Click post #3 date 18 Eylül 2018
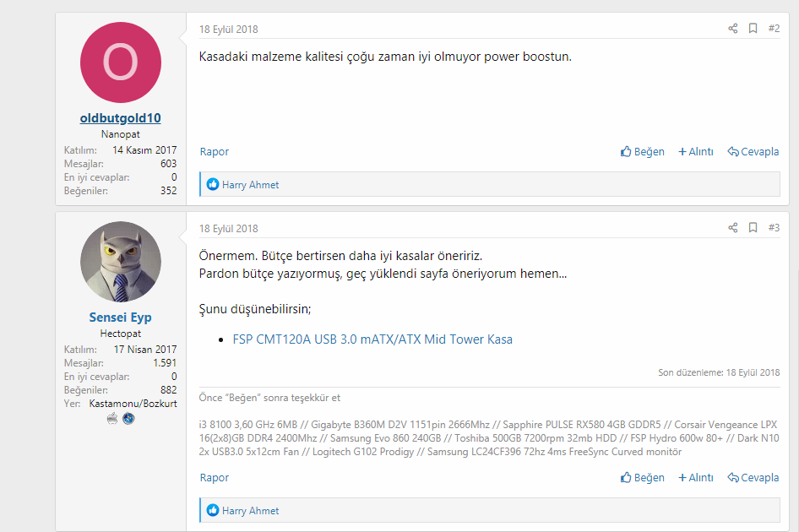799x532 pixels. 228,229
